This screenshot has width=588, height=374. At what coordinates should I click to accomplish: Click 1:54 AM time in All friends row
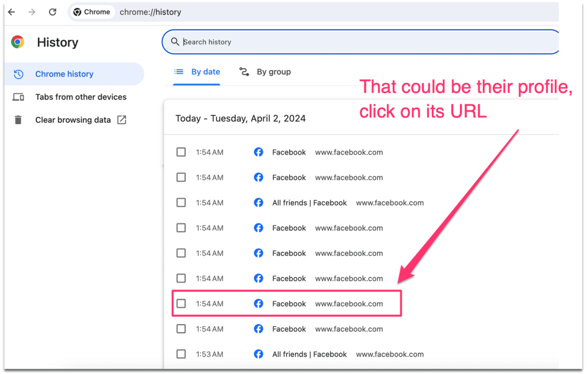pos(210,203)
